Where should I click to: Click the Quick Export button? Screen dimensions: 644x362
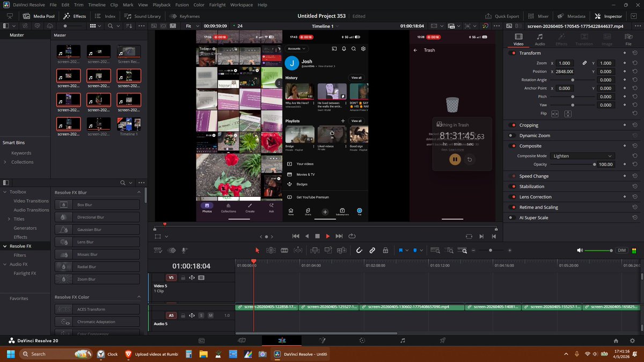pyautogui.click(x=502, y=16)
